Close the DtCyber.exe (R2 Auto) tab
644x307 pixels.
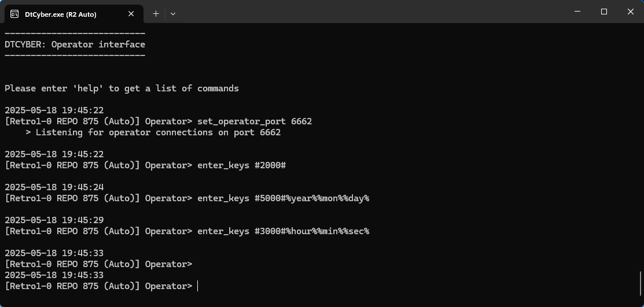coord(131,14)
